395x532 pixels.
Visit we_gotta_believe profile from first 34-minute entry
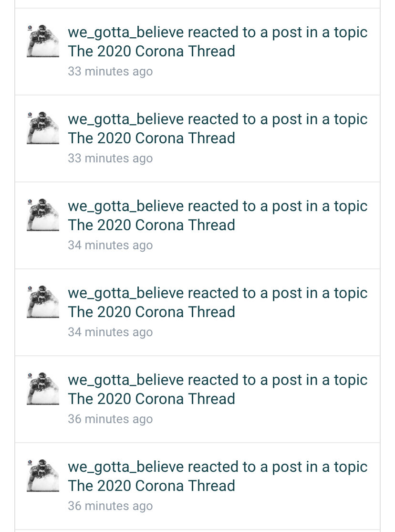(125, 206)
